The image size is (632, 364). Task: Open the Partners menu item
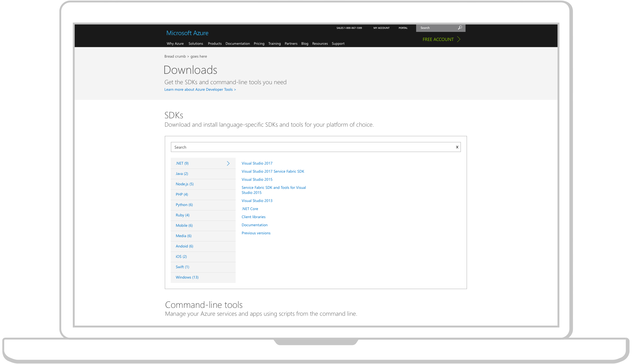(291, 43)
